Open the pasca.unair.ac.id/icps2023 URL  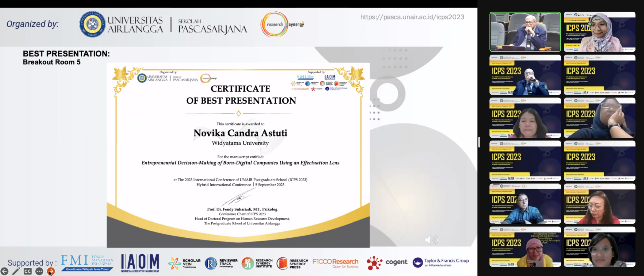pos(412,17)
